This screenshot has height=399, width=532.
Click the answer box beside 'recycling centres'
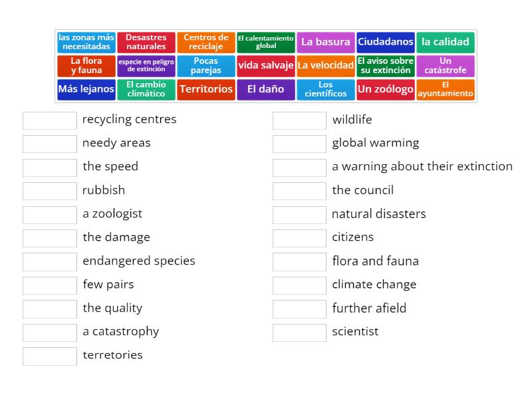point(49,120)
